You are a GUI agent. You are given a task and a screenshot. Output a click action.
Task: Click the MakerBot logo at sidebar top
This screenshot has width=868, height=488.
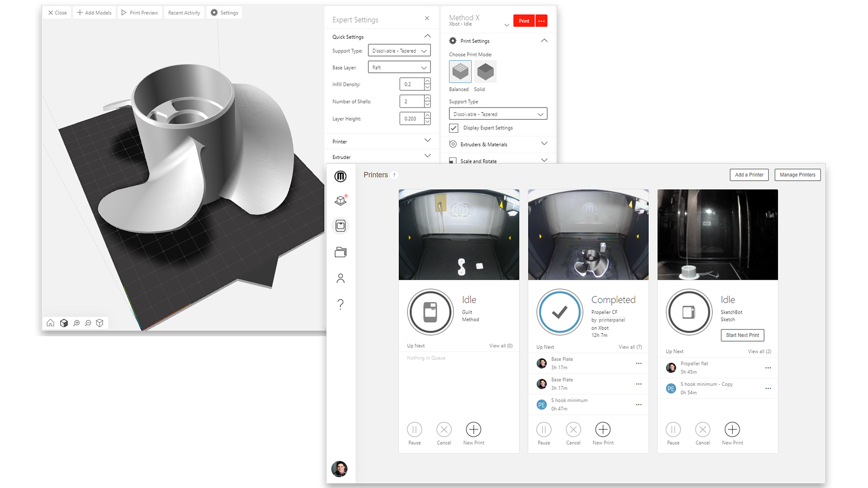coord(340,177)
